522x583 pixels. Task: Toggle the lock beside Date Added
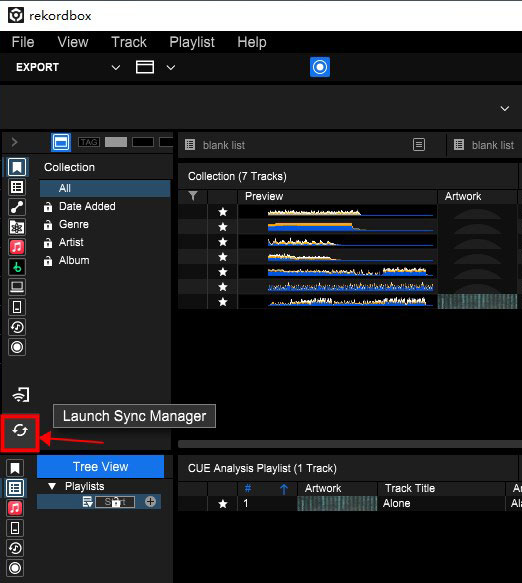pyautogui.click(x=48, y=207)
